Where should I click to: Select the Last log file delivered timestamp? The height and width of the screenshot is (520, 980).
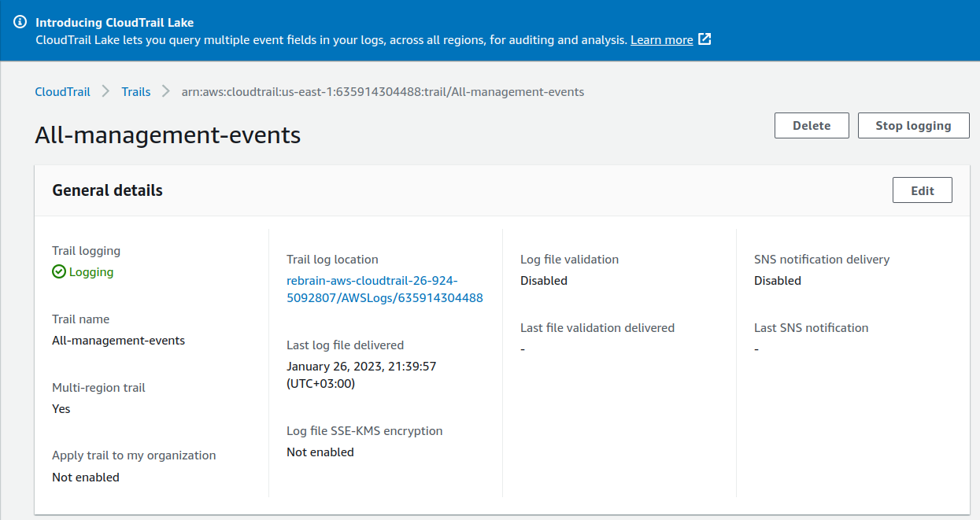tap(361, 375)
